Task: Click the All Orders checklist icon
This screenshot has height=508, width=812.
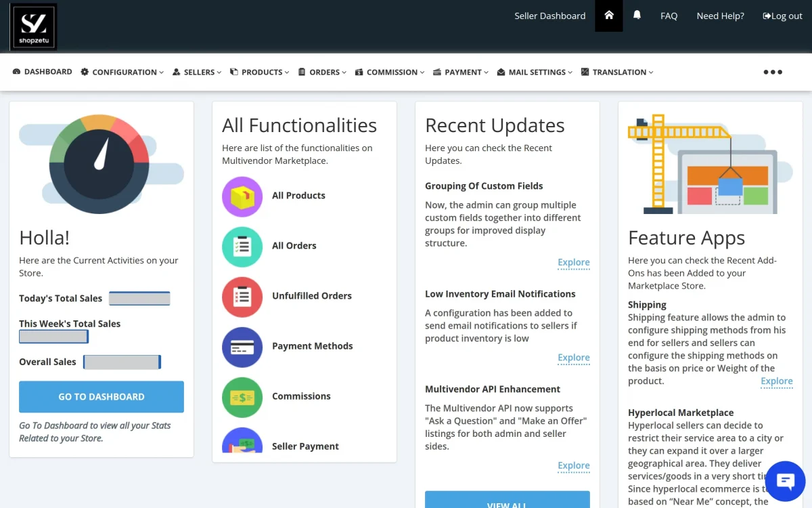Action: coord(242,247)
